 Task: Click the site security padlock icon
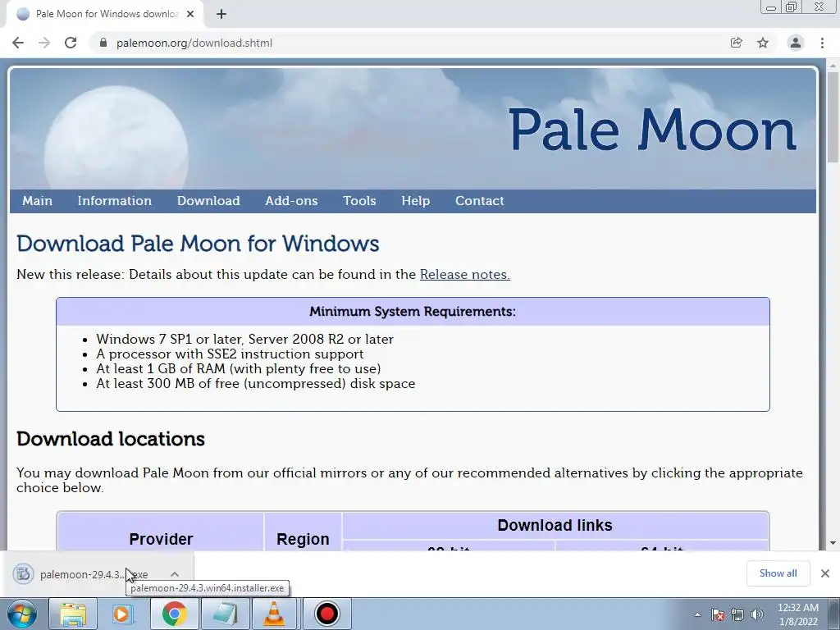(x=103, y=43)
